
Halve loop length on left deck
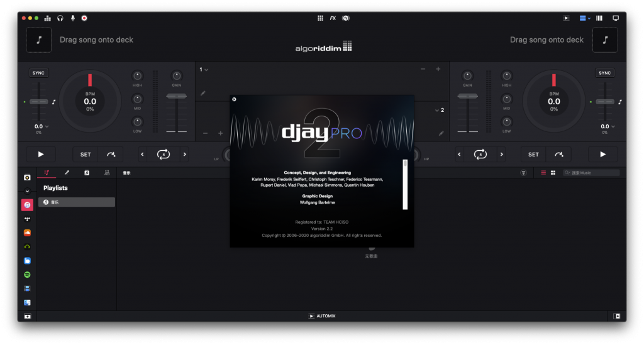tap(143, 154)
